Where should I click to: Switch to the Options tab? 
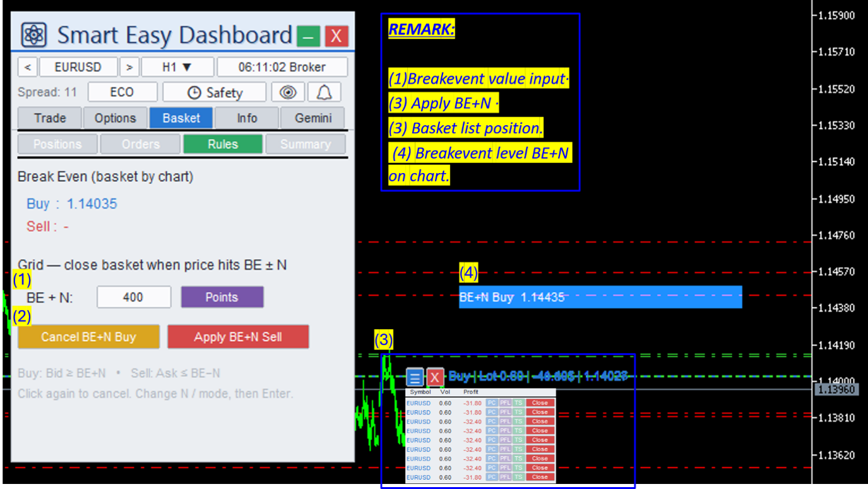pos(115,118)
